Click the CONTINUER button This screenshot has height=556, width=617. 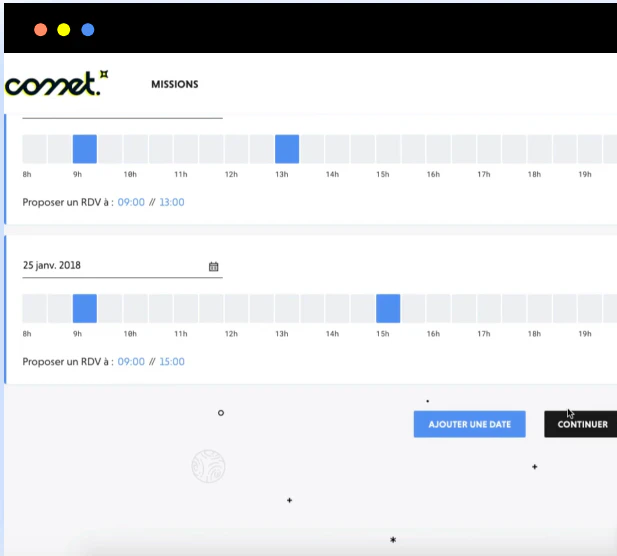[582, 424]
